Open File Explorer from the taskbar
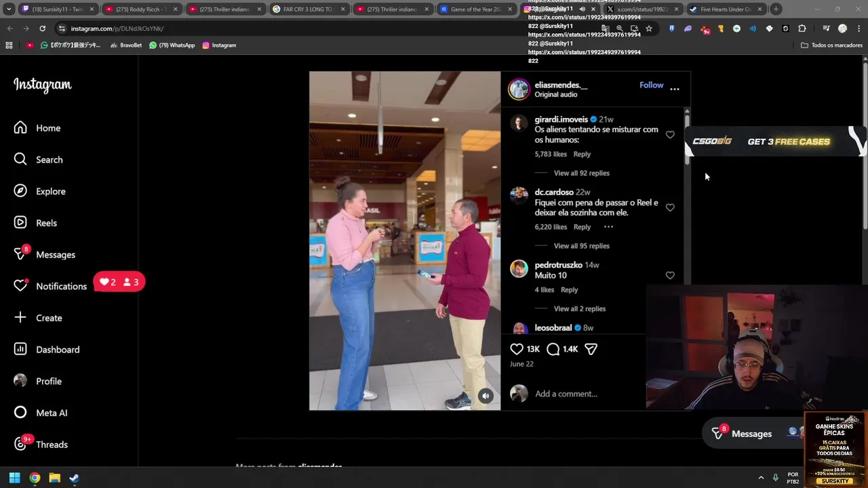 click(54, 478)
